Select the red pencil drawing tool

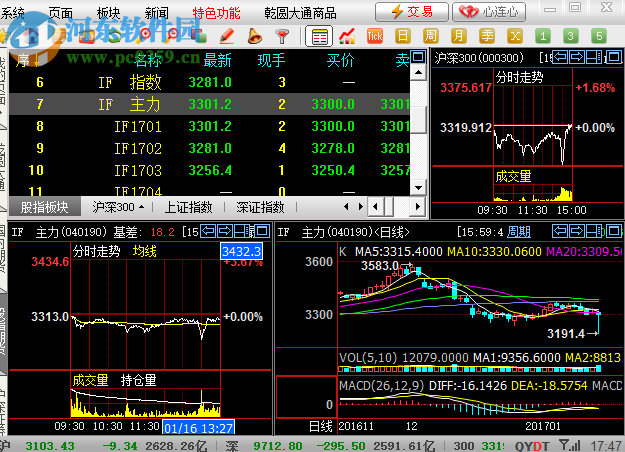(x=227, y=36)
